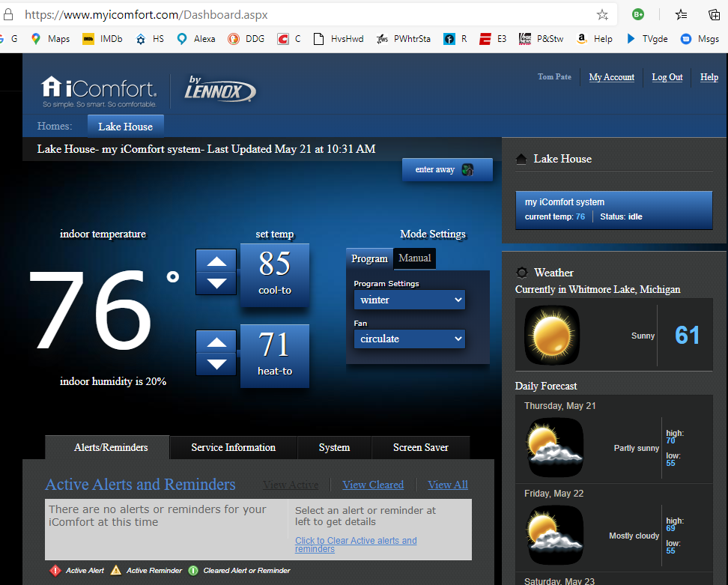Select the Lake House home tab
The image size is (728, 585).
point(125,127)
